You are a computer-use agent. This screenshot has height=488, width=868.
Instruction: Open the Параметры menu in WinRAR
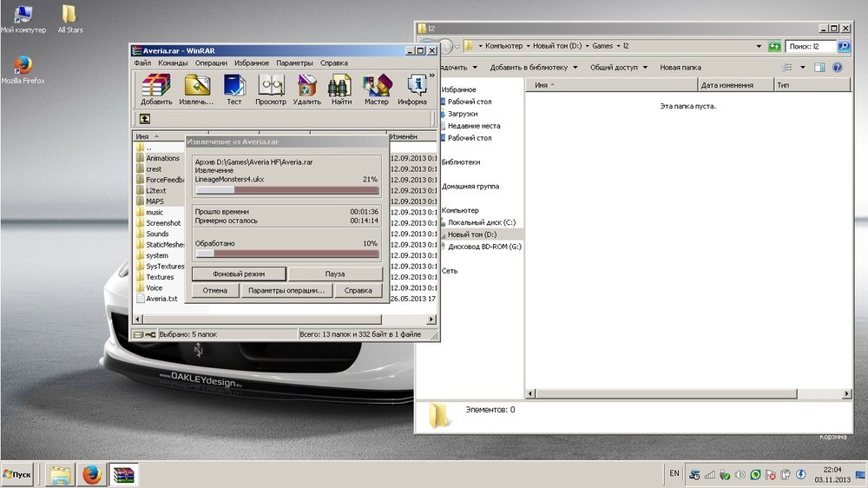click(294, 63)
